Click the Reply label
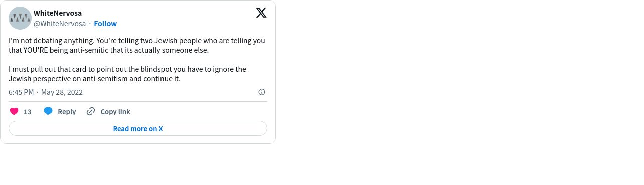Screen dimensions: 644x185 coord(67,112)
